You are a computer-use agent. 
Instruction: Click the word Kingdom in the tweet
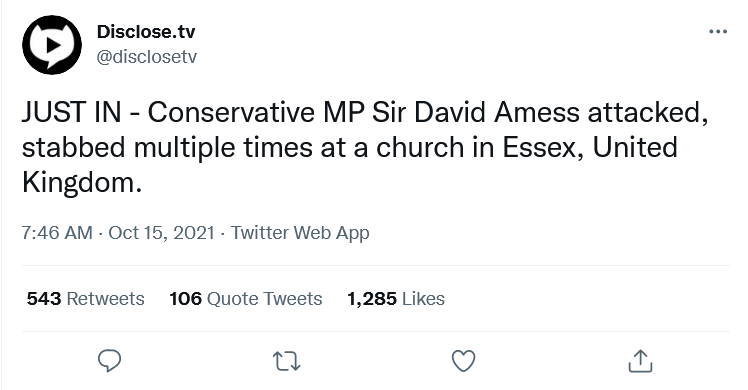click(x=79, y=183)
